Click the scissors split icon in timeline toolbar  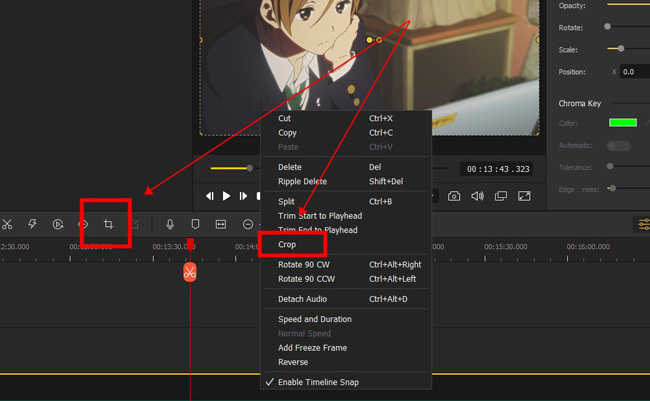tap(7, 224)
